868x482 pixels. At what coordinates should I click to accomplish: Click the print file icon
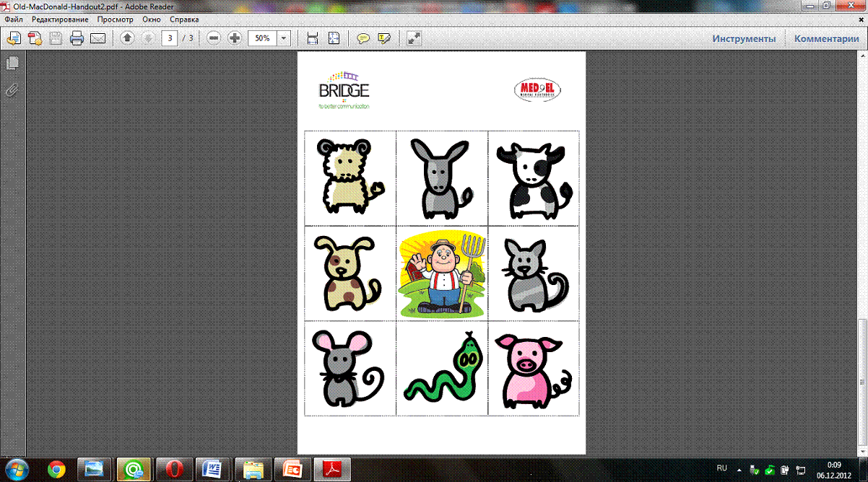point(77,38)
